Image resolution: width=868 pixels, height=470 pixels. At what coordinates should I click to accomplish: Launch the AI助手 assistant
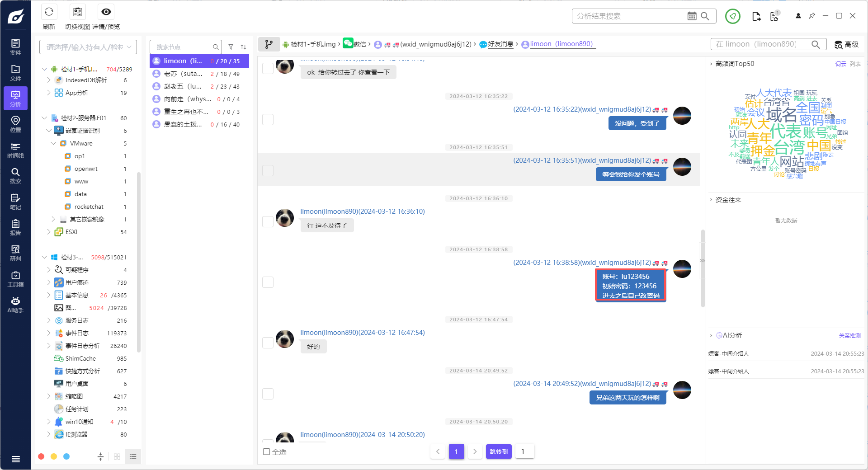15,305
